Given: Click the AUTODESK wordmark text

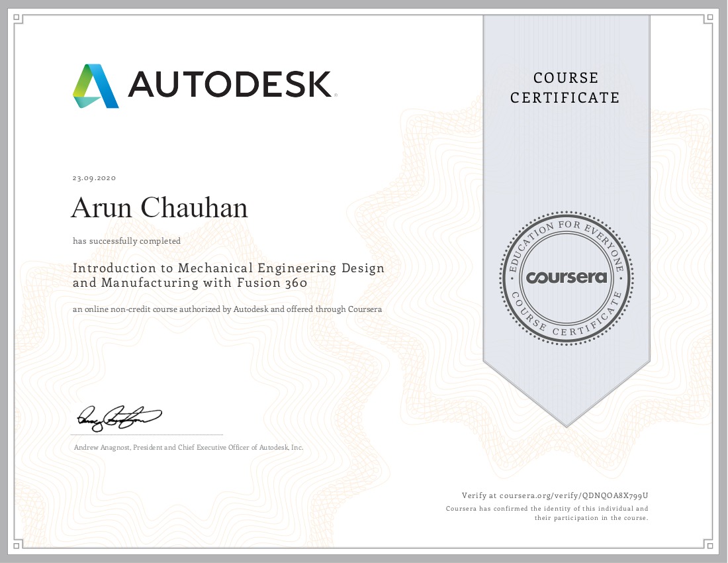Looking at the screenshot, I should pos(230,84).
